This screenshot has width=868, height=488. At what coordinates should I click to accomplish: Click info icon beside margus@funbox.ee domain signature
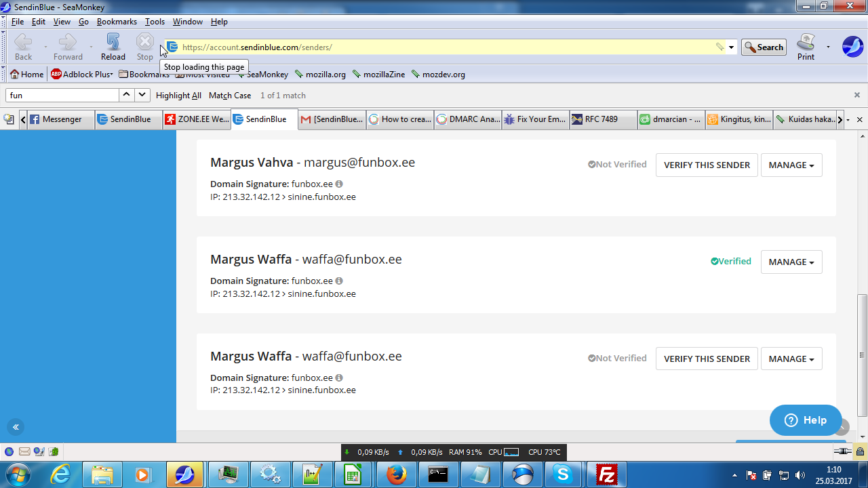(x=339, y=184)
